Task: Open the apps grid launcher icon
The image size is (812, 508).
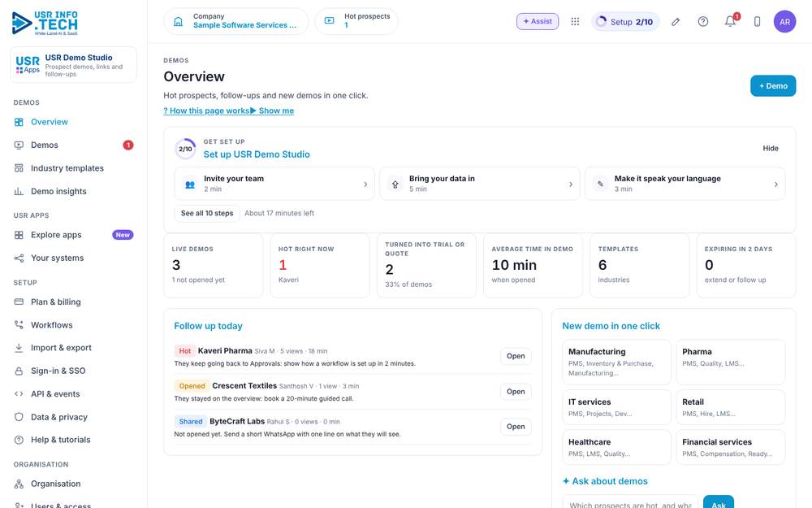Action: pyautogui.click(x=575, y=21)
